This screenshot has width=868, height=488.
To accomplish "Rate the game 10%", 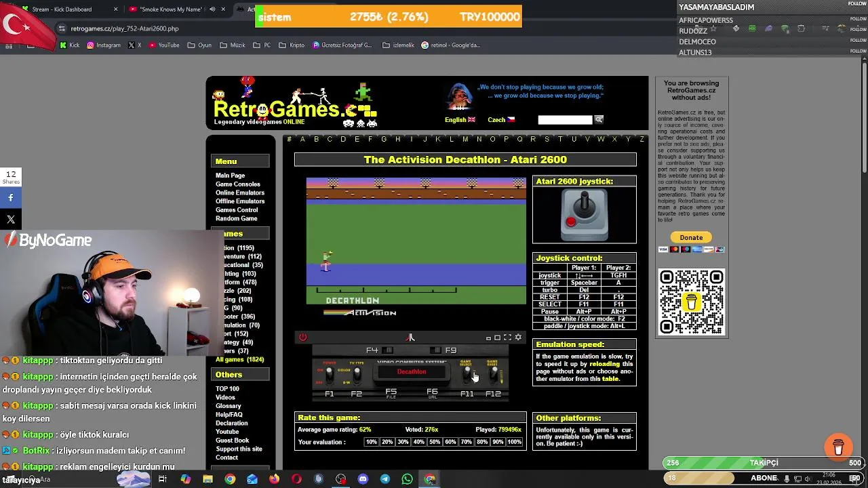I will pyautogui.click(x=372, y=442).
